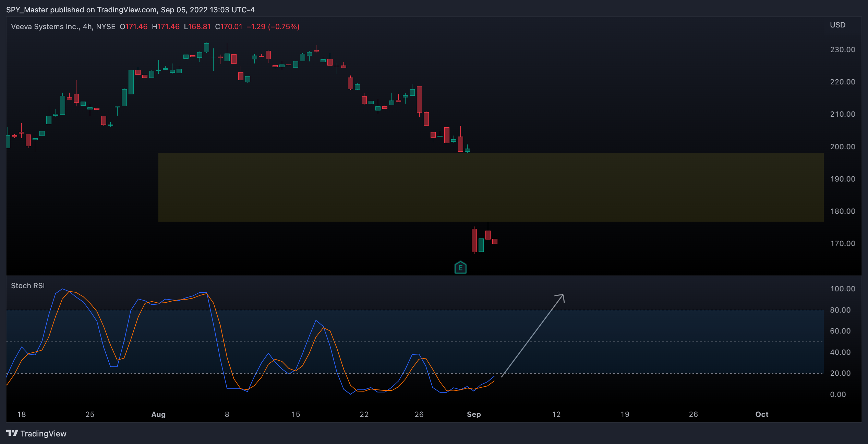Click the TradingView logo icon
The image size is (868, 444).
point(12,433)
